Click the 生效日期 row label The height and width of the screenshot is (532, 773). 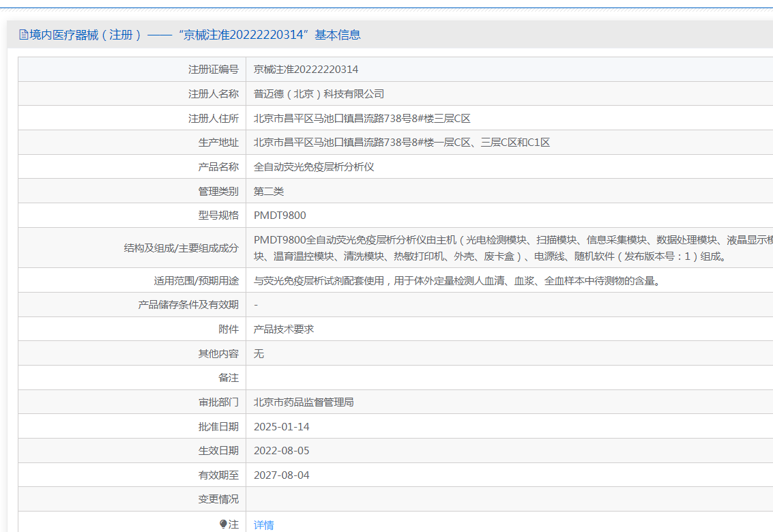218,451
